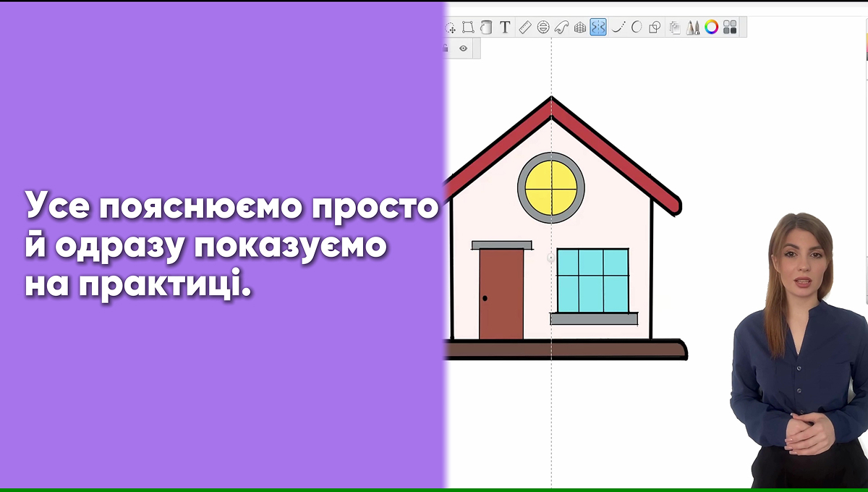Open the UI lagoon grid icon
Viewport: 868px width, 492px height.
tap(730, 27)
